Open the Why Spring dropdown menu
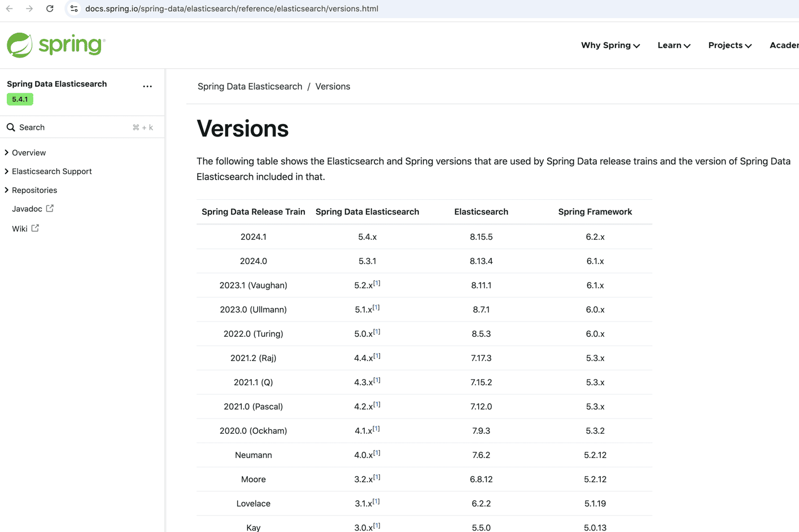799x532 pixels. click(x=610, y=45)
